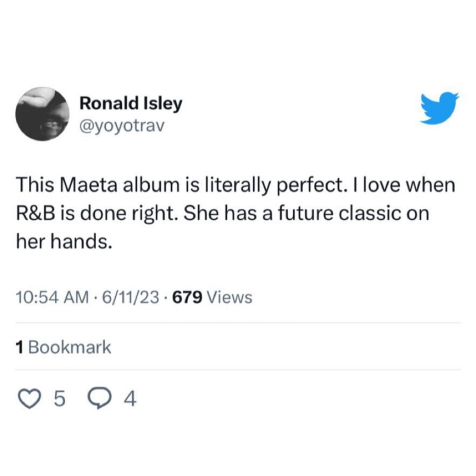Open the Ronald Isley display name
The height and width of the screenshot is (476, 476).
[131, 103]
